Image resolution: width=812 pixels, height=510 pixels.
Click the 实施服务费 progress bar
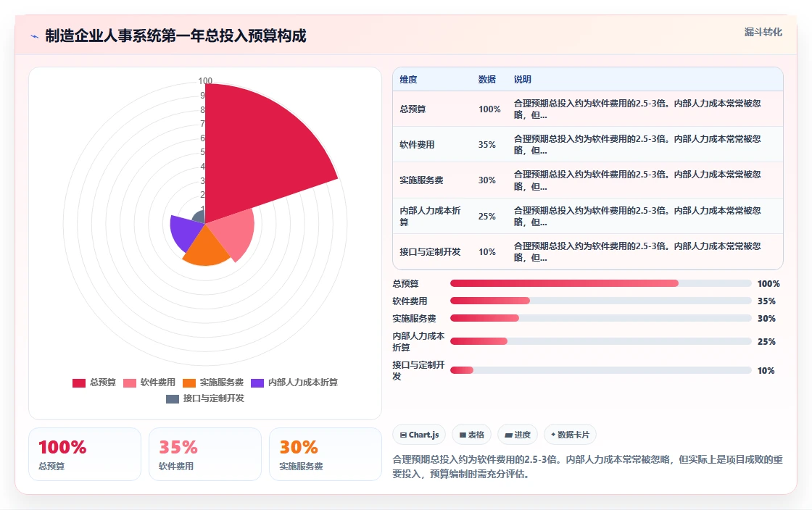[601, 318]
